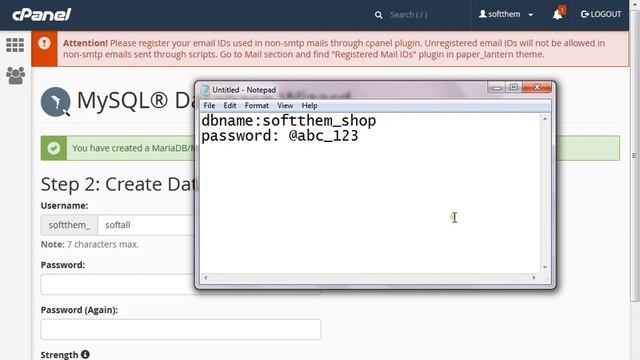The width and height of the screenshot is (640, 360).
Task: Open Notepad Edit menu
Action: 230,106
